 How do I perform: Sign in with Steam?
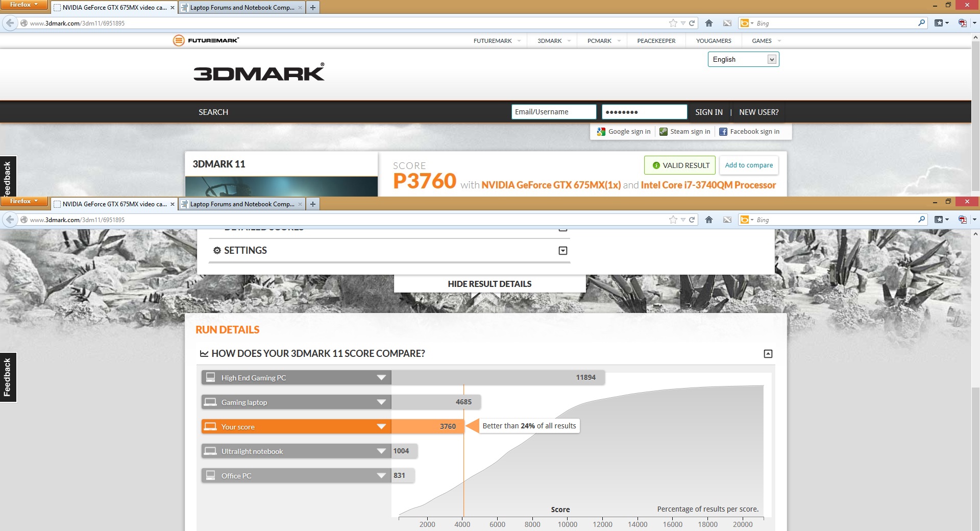coord(684,132)
